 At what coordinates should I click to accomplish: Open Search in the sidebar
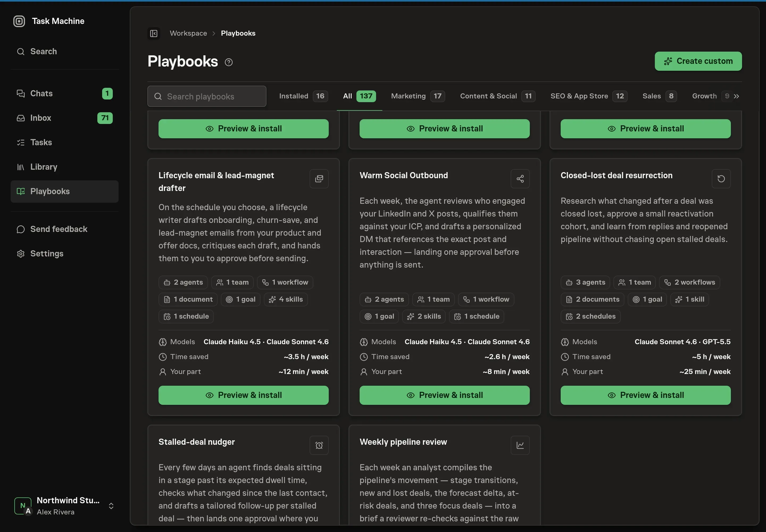click(x=65, y=52)
